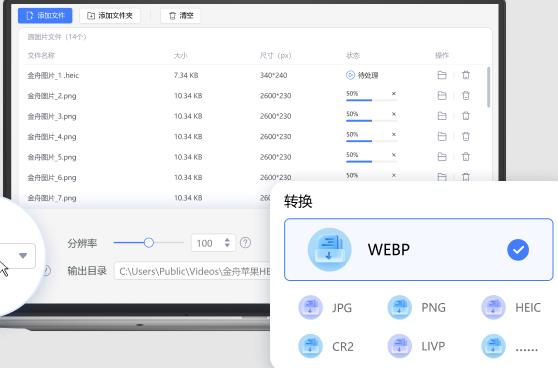
Task: Click the 状态 column header
Action: point(353,56)
